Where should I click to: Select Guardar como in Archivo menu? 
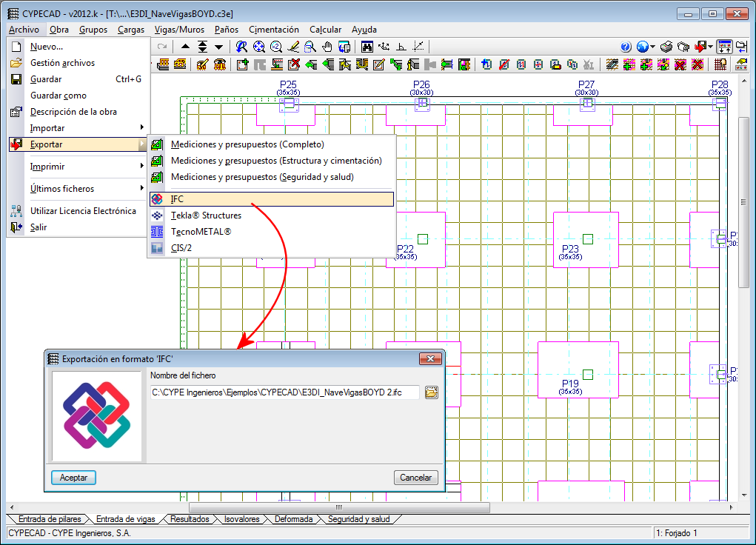click(x=58, y=96)
